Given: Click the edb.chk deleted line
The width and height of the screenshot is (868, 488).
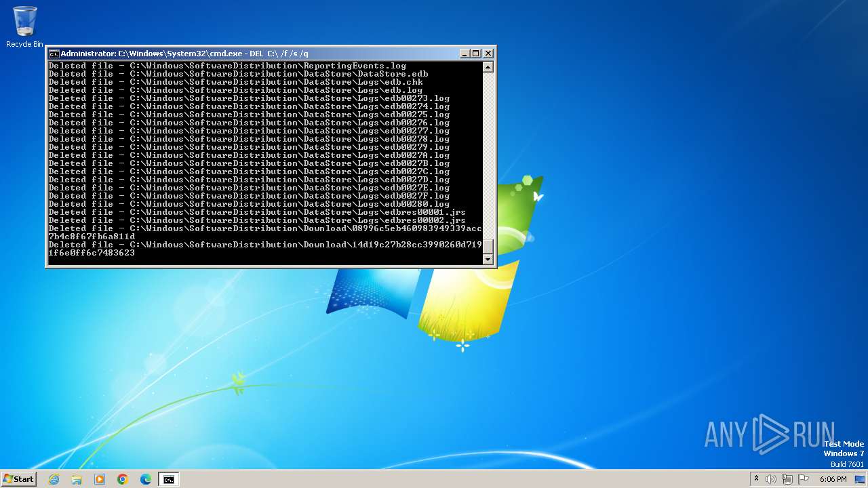Looking at the screenshot, I should tap(235, 82).
